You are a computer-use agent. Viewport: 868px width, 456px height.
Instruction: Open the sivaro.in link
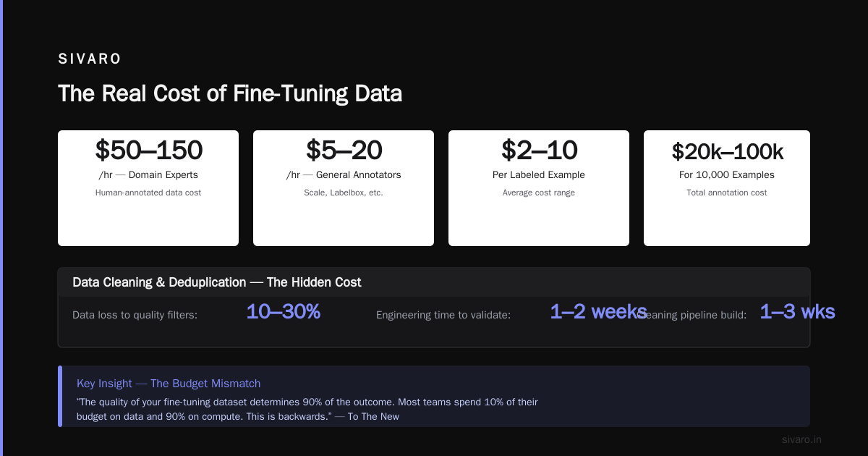(801, 439)
